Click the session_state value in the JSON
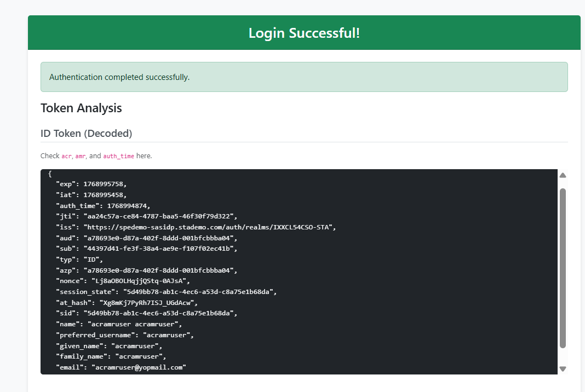 point(200,292)
